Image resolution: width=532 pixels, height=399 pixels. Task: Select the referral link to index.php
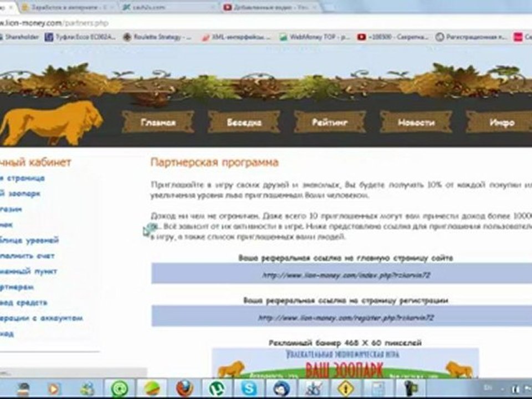346,275
